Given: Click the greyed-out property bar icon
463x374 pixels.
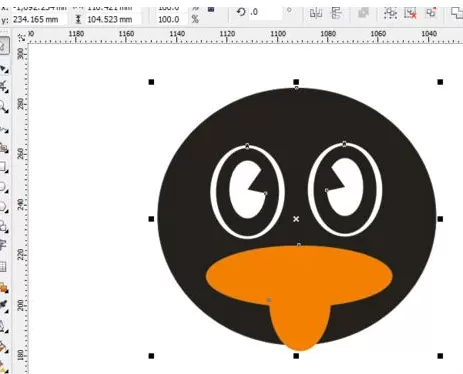Looking at the screenshot, I should (x=363, y=13).
